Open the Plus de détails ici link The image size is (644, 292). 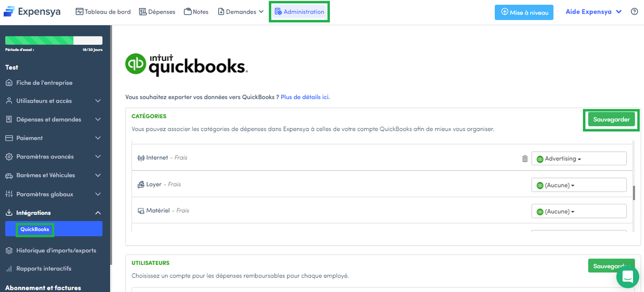point(304,97)
